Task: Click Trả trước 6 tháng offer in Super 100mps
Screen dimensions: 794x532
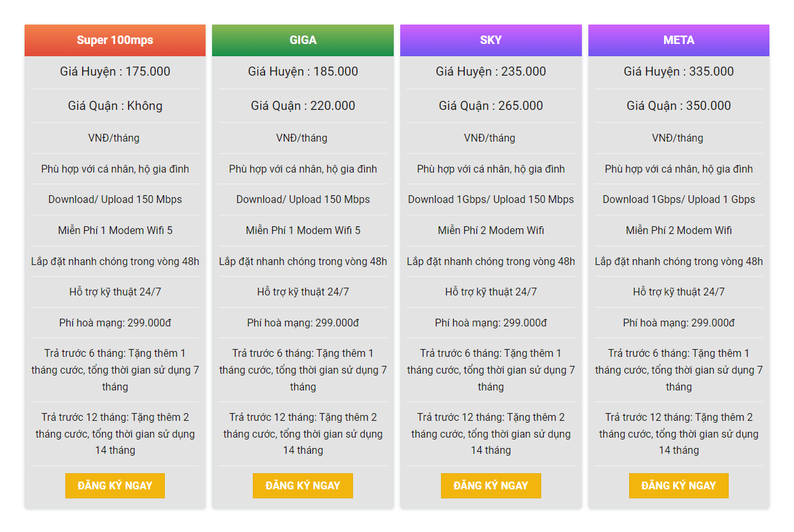Action: [114, 370]
